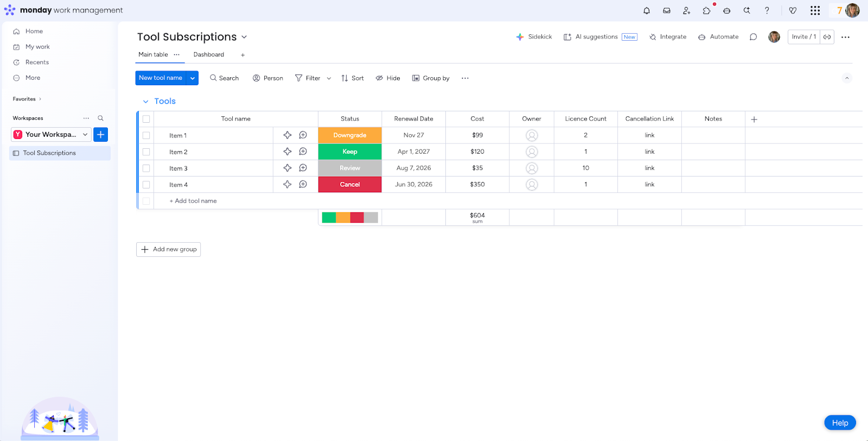Tick the checkbox for Item 2

click(146, 152)
